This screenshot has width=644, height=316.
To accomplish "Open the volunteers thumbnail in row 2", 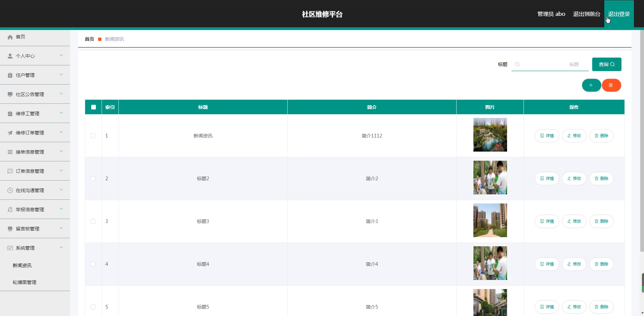I will [490, 178].
